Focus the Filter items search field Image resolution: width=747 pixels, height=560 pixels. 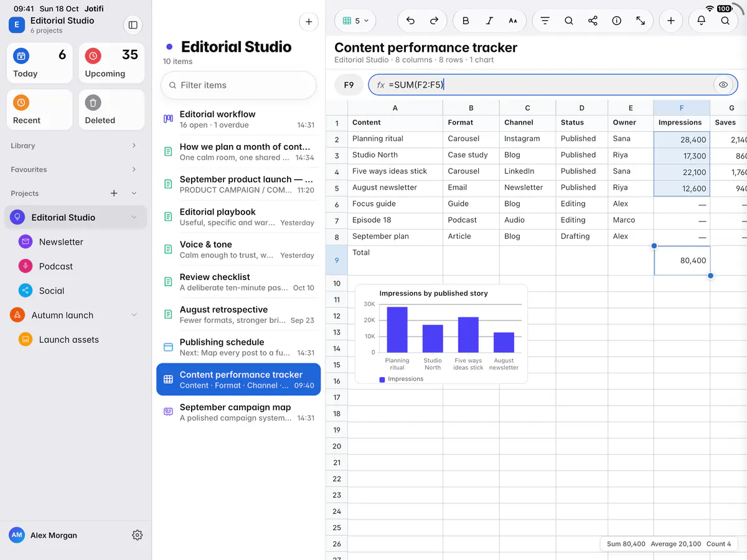238,85
